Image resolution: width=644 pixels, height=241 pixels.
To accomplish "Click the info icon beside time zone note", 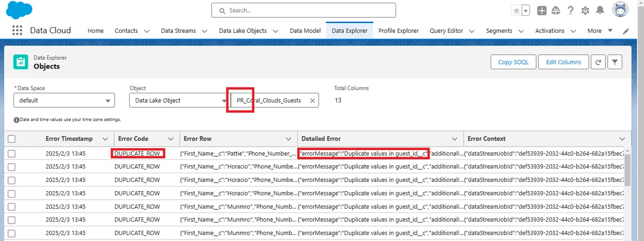I will (x=16, y=119).
